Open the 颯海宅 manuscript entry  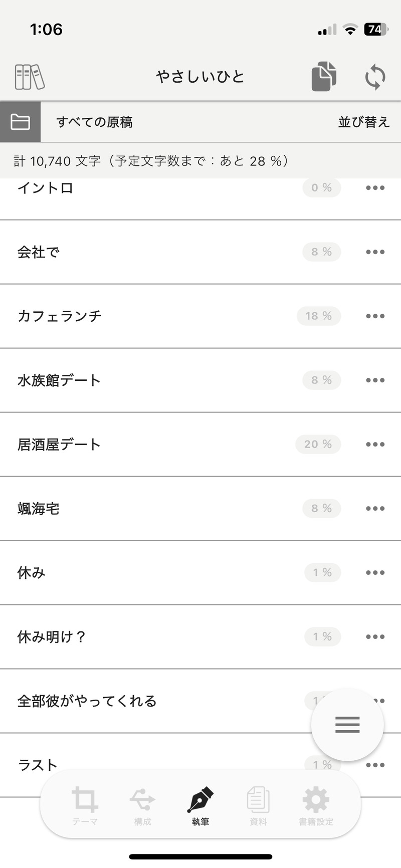click(x=39, y=509)
